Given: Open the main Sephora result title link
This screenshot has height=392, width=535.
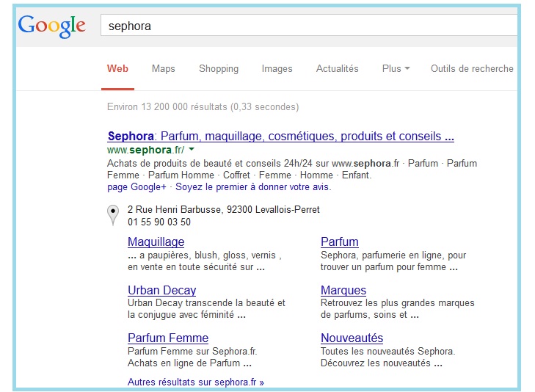Looking at the screenshot, I should click(280, 137).
